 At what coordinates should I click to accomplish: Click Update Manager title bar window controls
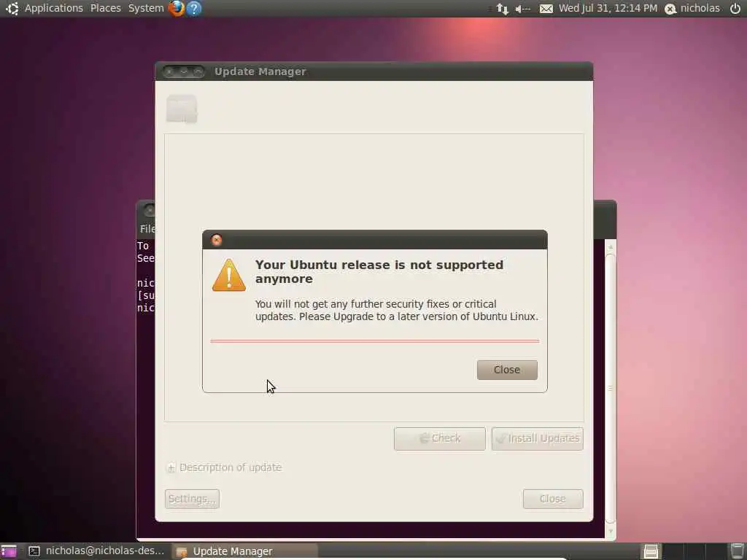point(183,71)
